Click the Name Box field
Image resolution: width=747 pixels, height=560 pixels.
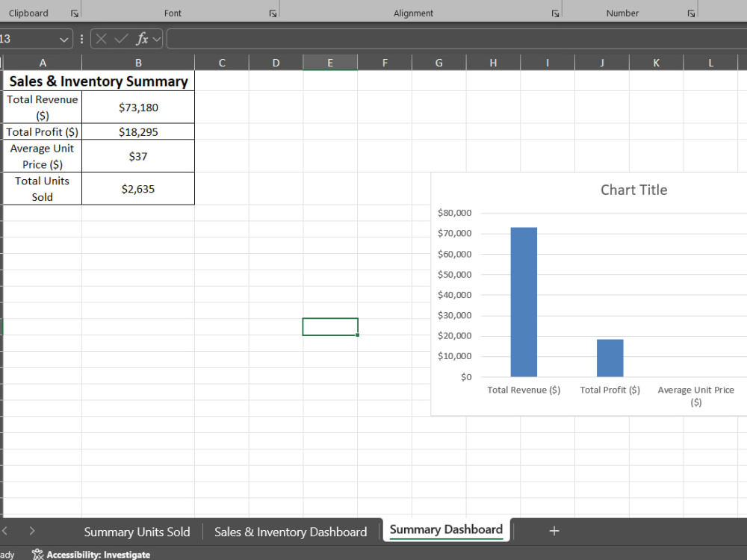(x=28, y=39)
